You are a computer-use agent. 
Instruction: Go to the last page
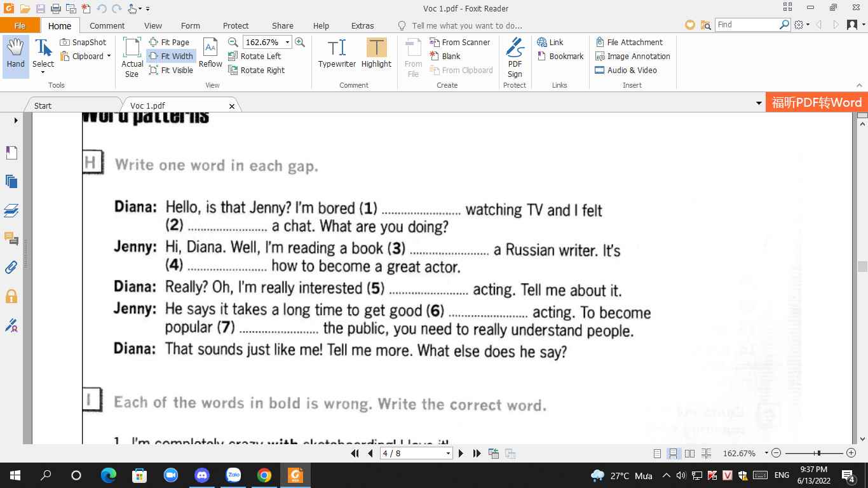click(477, 453)
